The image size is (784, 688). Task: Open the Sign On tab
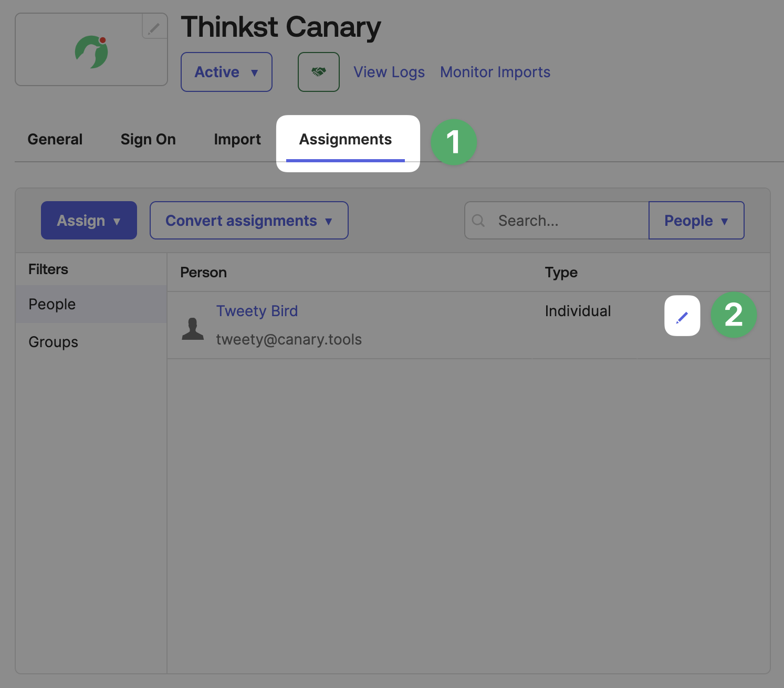[x=148, y=139]
